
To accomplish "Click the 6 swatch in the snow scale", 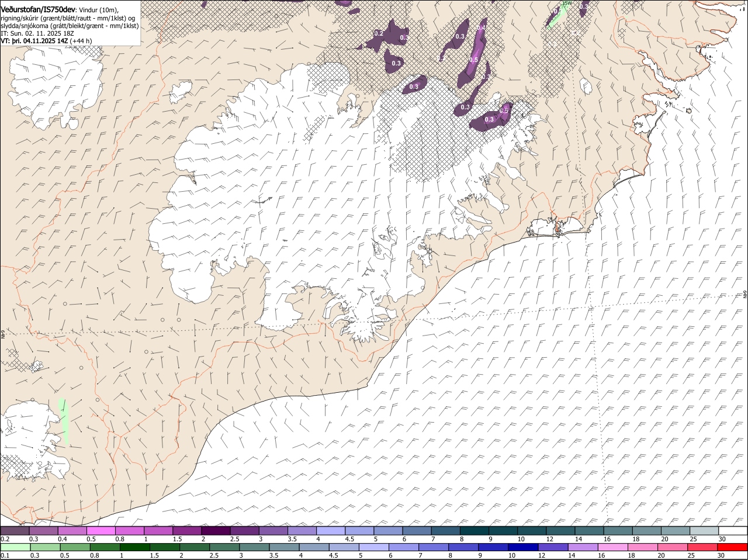I will tap(417, 531).
